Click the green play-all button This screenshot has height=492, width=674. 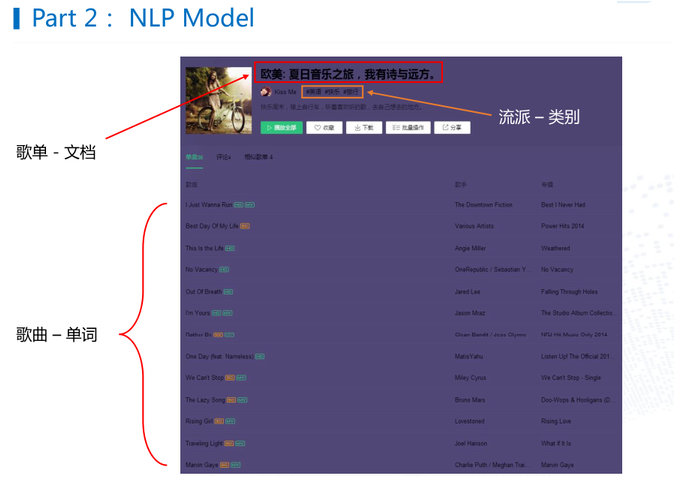[x=282, y=128]
